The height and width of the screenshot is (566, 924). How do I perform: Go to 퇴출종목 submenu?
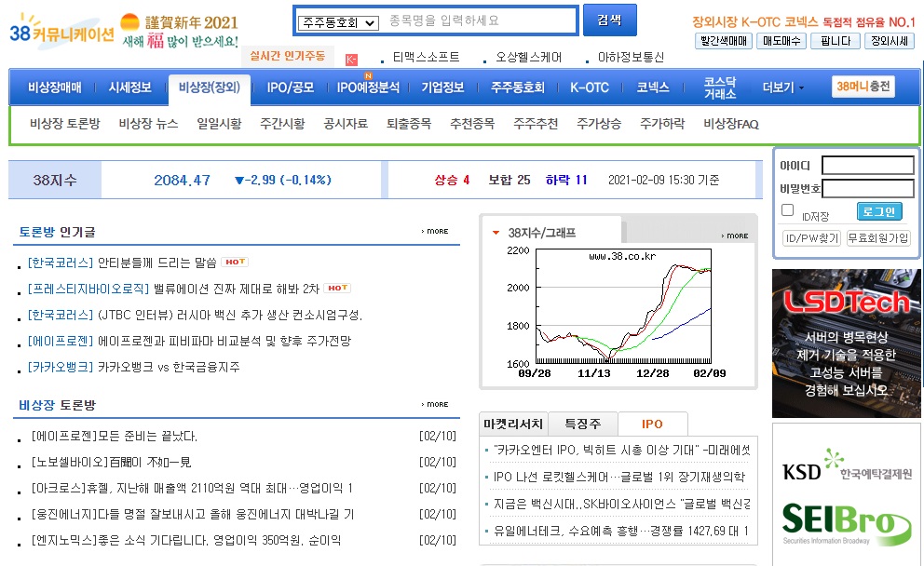point(409,124)
